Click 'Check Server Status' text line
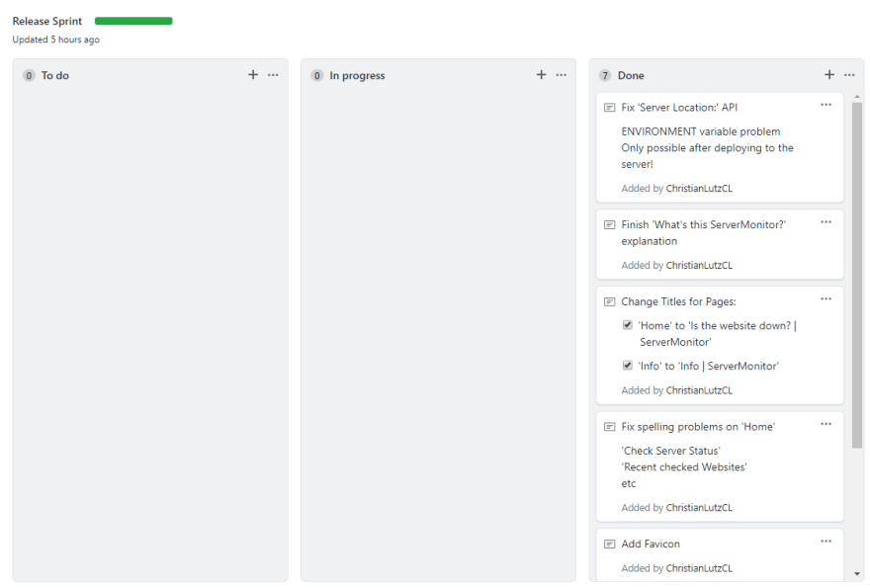This screenshot has height=588, width=870. pos(671,451)
